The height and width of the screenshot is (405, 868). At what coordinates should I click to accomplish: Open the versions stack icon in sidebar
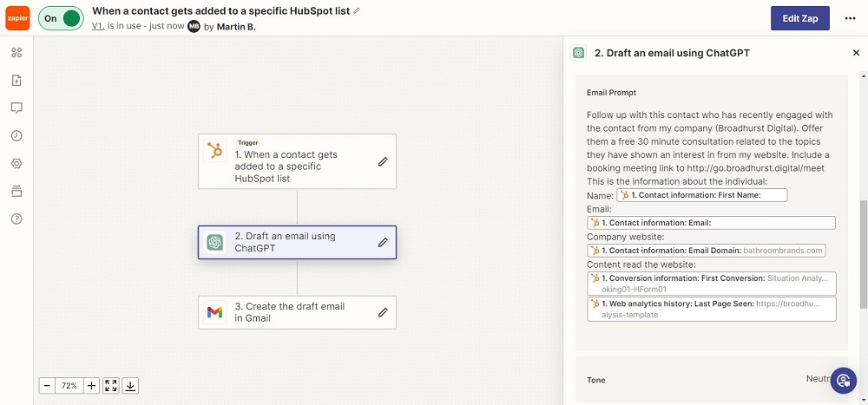click(16, 192)
